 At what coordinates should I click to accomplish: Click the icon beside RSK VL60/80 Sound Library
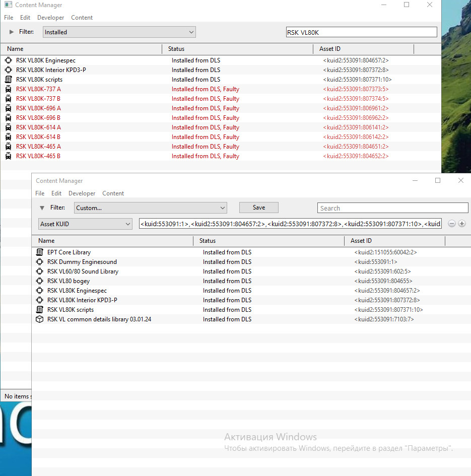click(39, 271)
